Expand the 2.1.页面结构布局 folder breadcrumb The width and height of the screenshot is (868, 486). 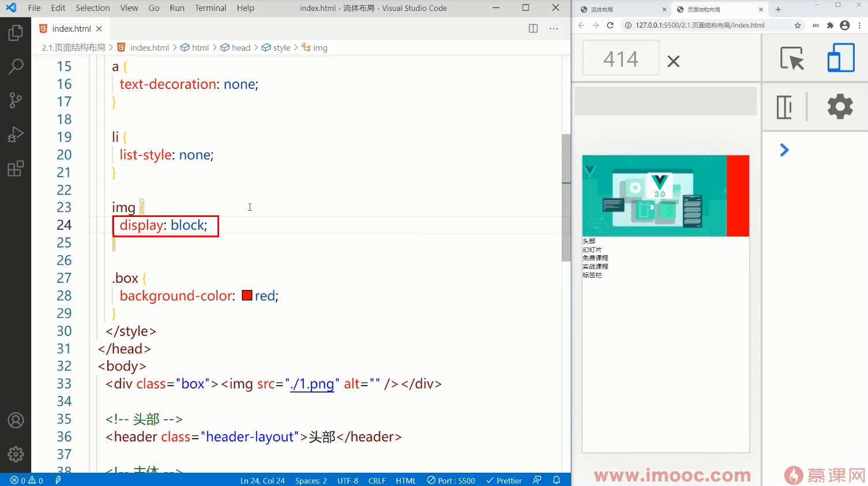(x=73, y=48)
